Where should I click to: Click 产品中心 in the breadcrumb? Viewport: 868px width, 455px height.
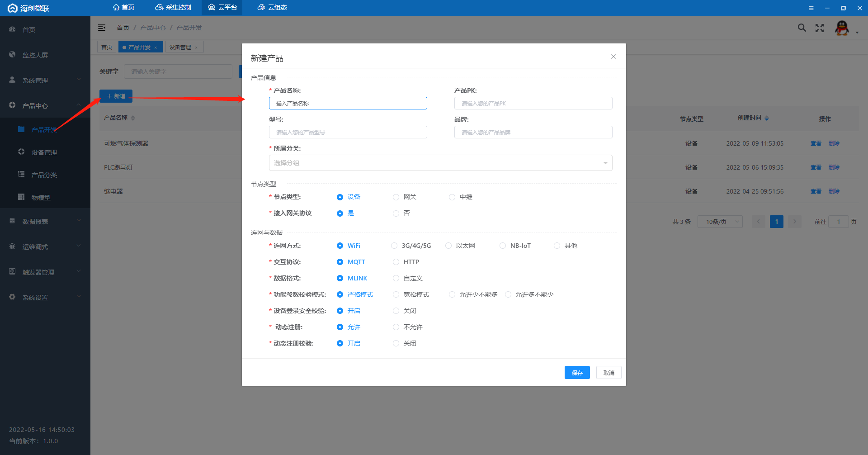153,28
